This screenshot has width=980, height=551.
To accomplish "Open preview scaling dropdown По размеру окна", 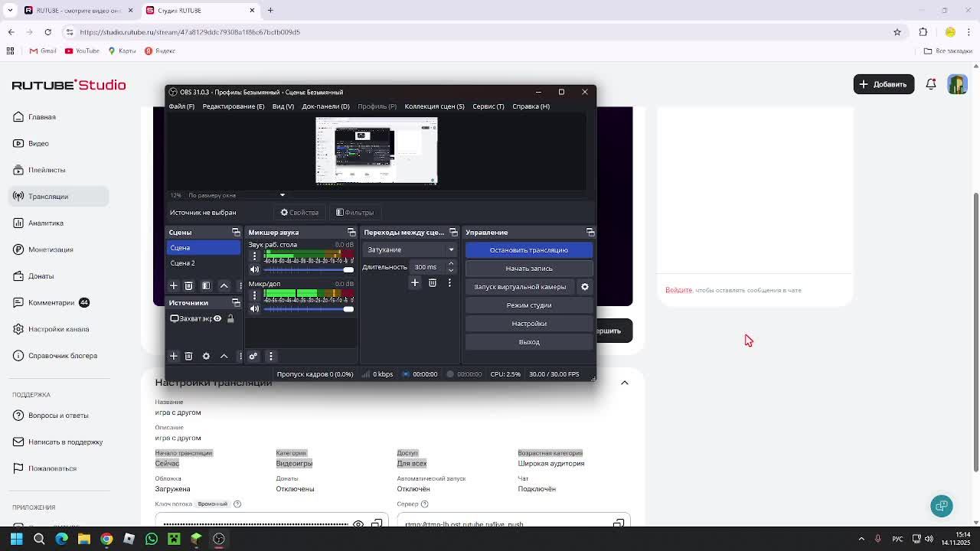I will click(x=237, y=195).
